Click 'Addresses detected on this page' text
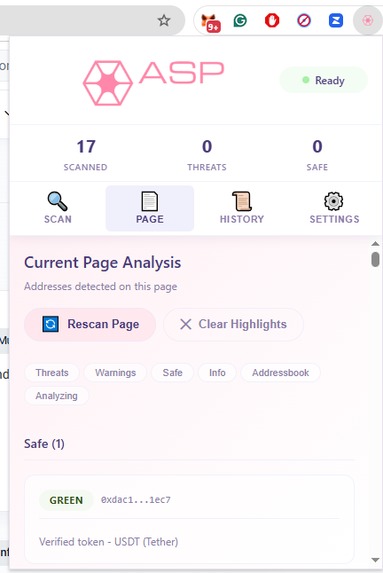 [101, 286]
